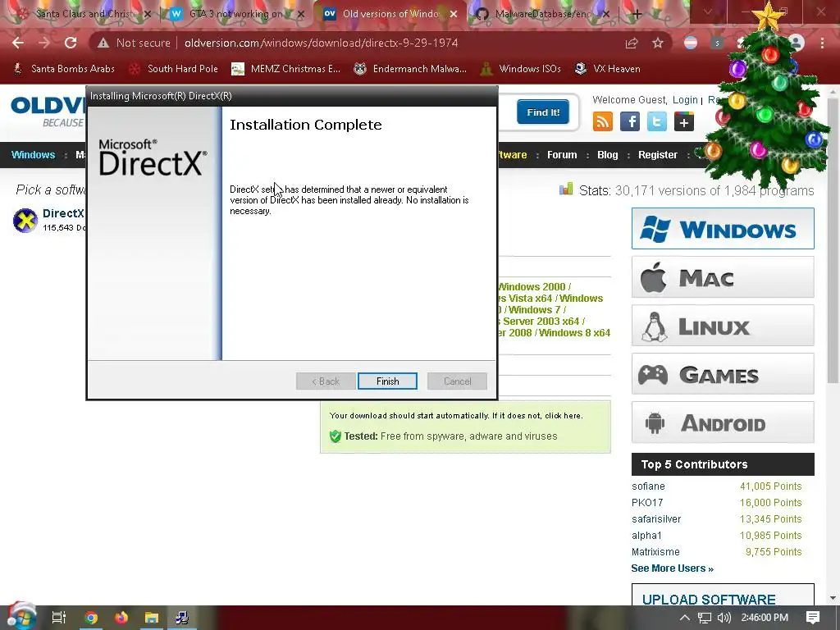Click the DirectX installer taskbar icon
This screenshot has width=840, height=630.
click(x=182, y=618)
